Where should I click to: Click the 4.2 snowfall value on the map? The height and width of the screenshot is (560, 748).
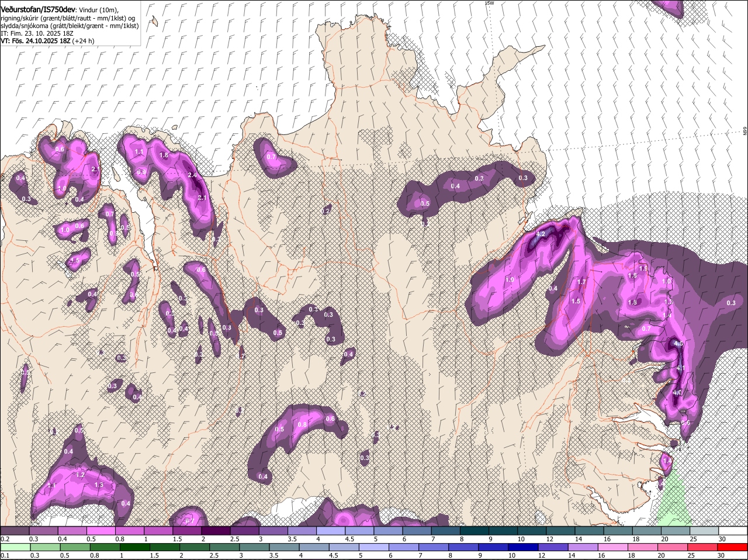tap(541, 234)
